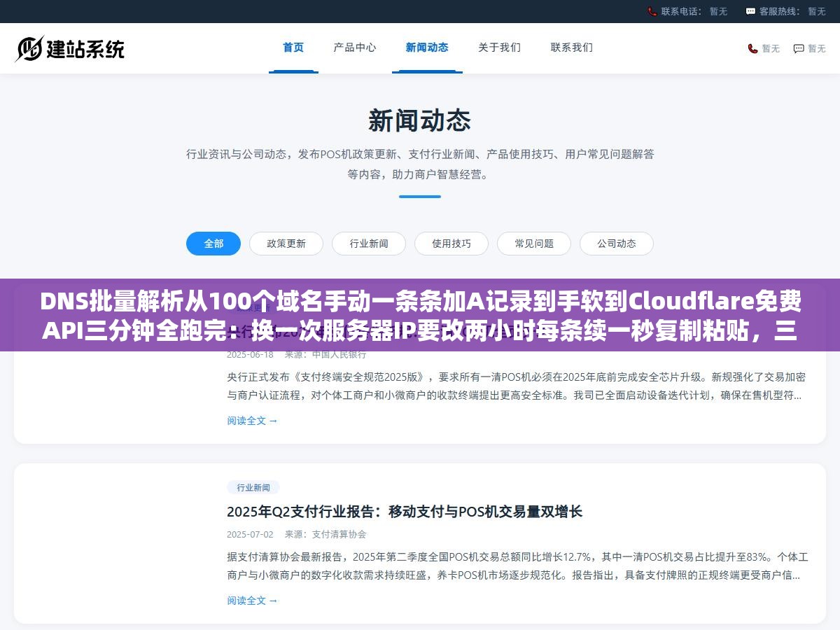This screenshot has height=630, width=840.
Task: Open the 关于我们 page
Action: coord(499,48)
